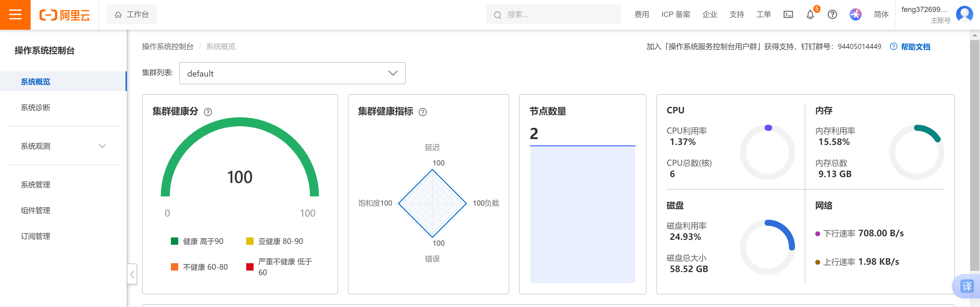Click the CPU总数(核) value 6

point(672,174)
